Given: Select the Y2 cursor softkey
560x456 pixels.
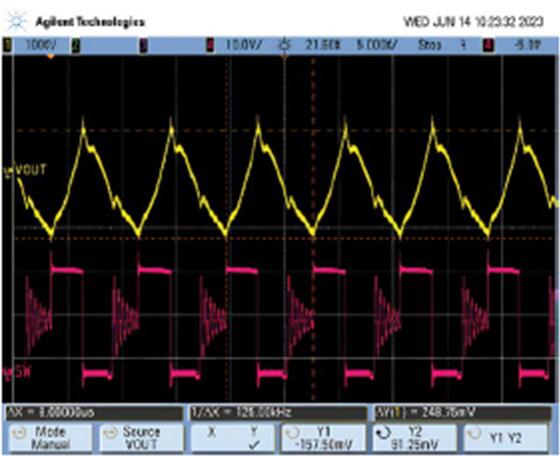Looking at the screenshot, I should point(415,437).
